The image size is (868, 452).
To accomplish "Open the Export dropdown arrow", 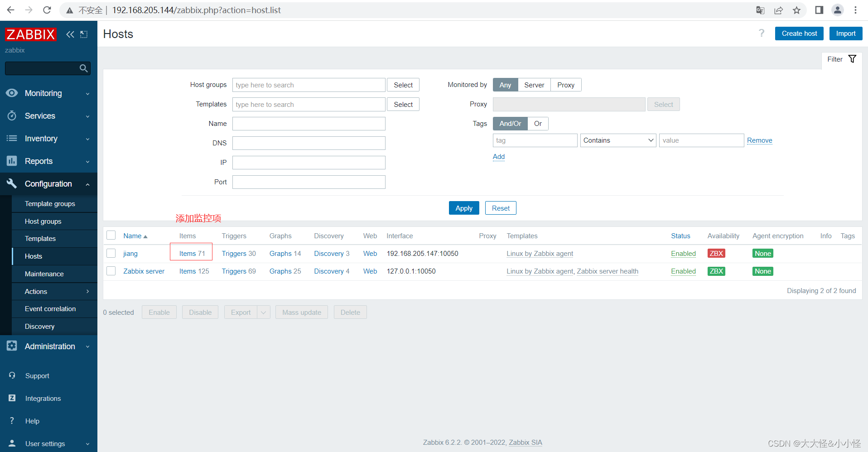I will tap(264, 313).
